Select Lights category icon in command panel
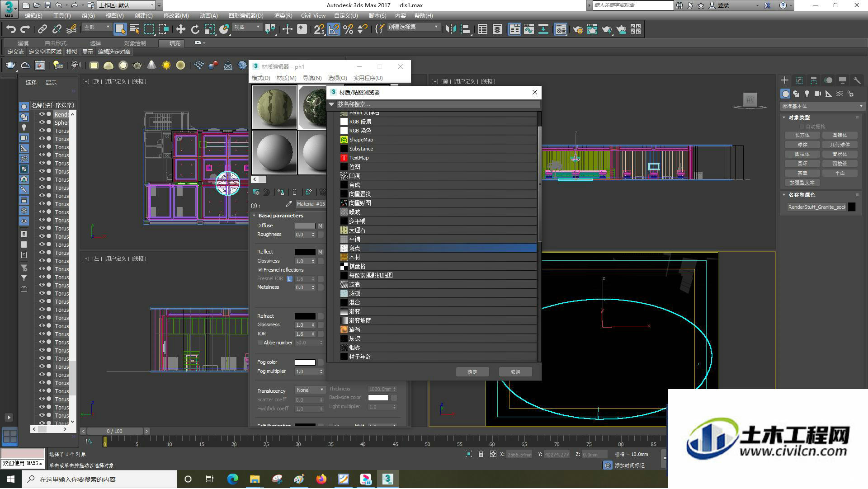The image size is (868, 489). [807, 94]
